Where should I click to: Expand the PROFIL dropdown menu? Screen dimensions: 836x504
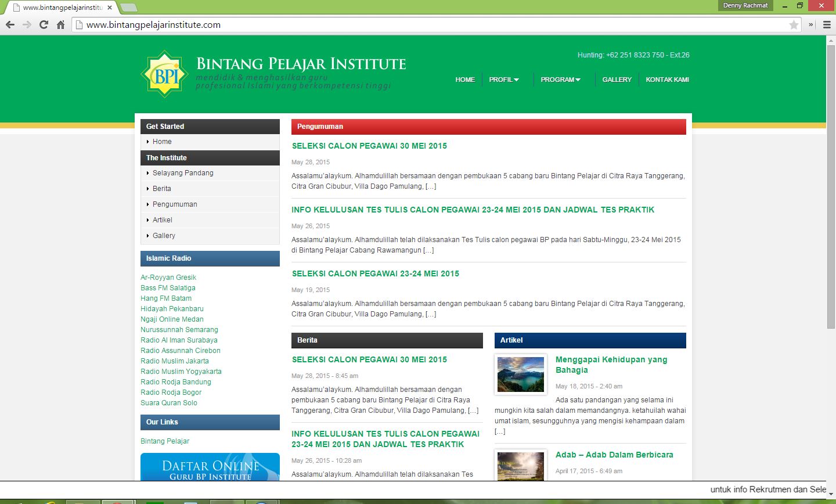pos(503,80)
